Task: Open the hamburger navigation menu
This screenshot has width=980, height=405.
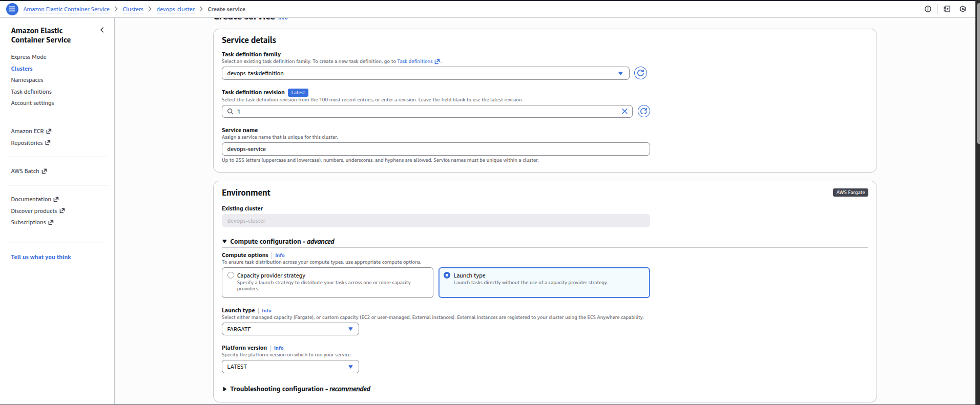Action: click(12, 9)
